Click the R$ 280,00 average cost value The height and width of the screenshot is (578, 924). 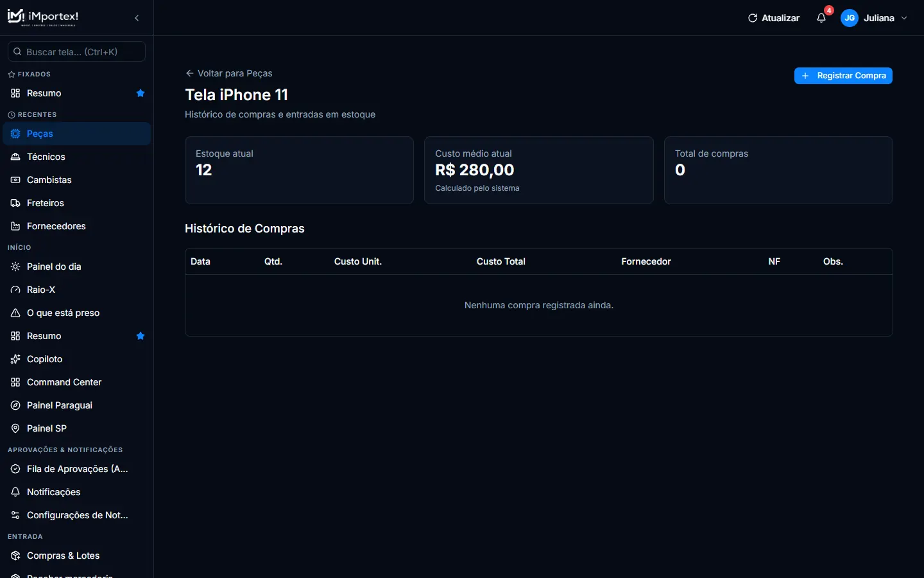475,170
